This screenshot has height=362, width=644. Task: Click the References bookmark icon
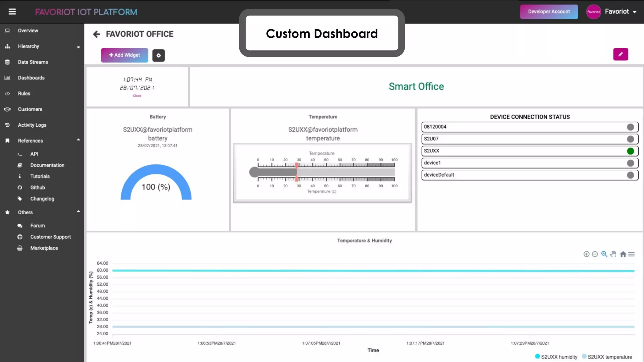(7, 140)
